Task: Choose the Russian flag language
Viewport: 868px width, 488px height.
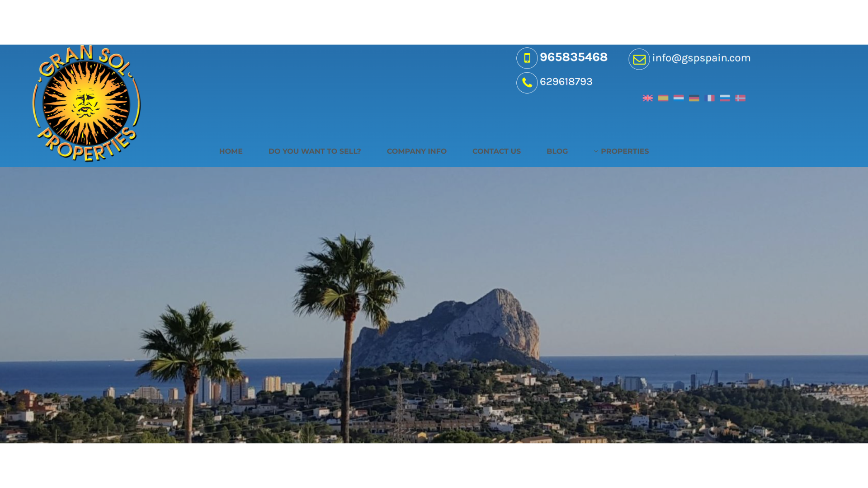Action: pyautogui.click(x=725, y=98)
